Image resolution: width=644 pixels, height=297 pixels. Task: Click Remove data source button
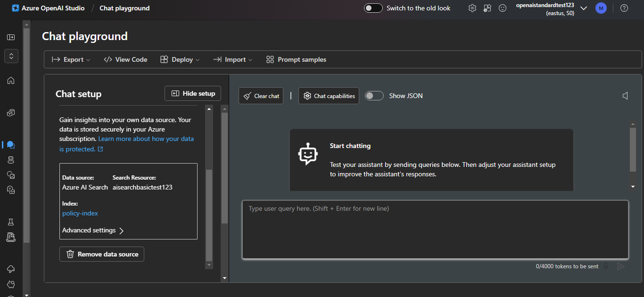click(x=102, y=254)
